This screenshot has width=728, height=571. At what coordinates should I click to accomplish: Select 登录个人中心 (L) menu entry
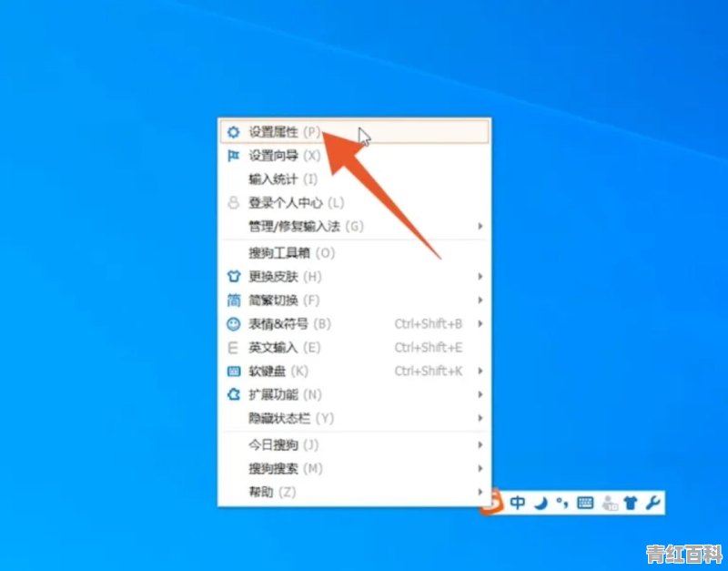point(354,202)
